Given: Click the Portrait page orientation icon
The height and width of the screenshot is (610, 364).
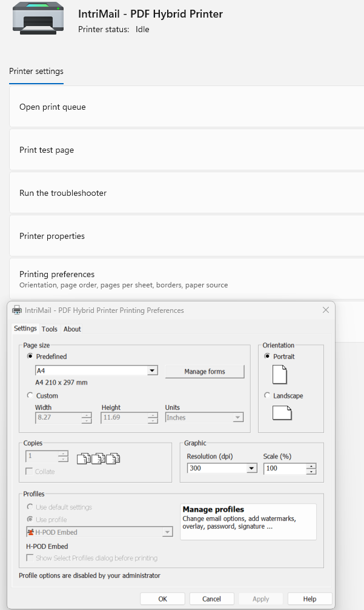Looking at the screenshot, I should (x=280, y=375).
